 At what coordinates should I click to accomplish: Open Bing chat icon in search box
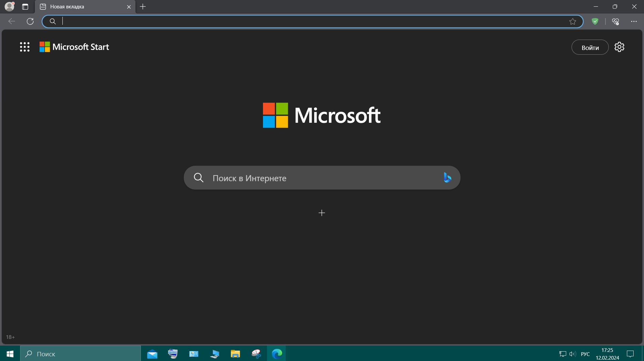[447, 177]
